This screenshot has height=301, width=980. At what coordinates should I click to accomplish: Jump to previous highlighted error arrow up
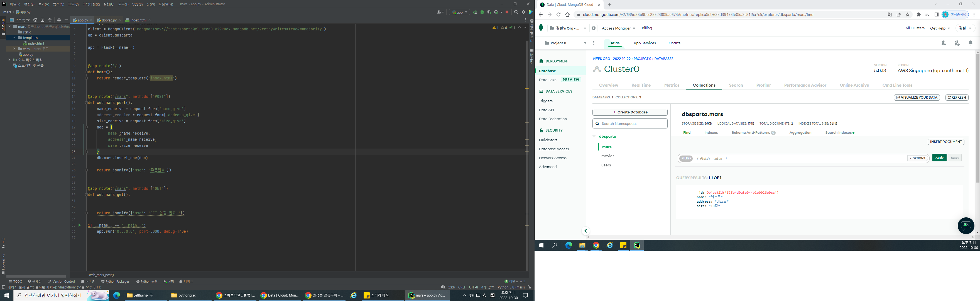(519, 27)
